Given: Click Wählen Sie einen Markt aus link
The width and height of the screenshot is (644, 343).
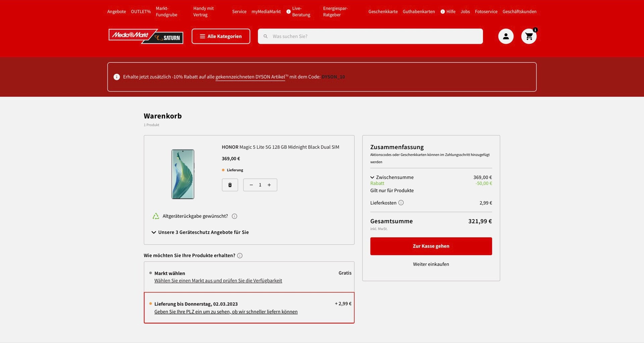Looking at the screenshot, I should (218, 281).
